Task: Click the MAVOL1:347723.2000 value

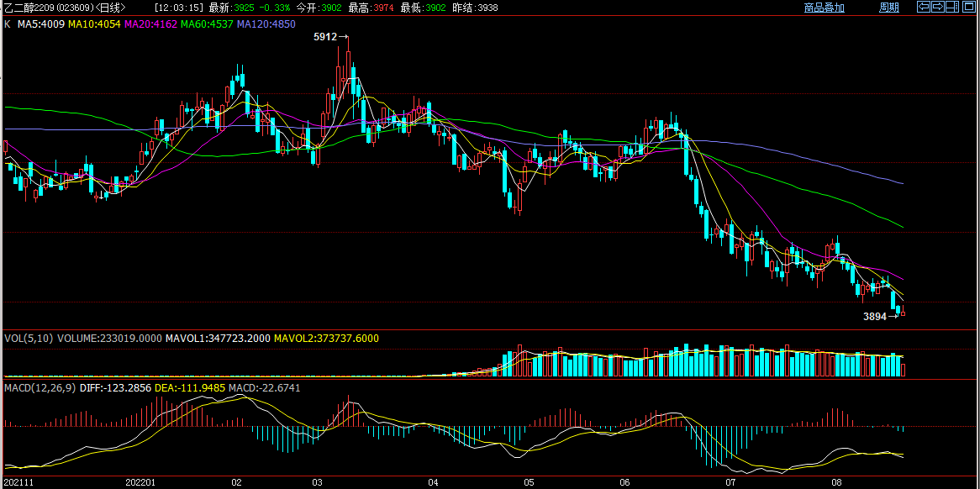Action: tap(219, 338)
